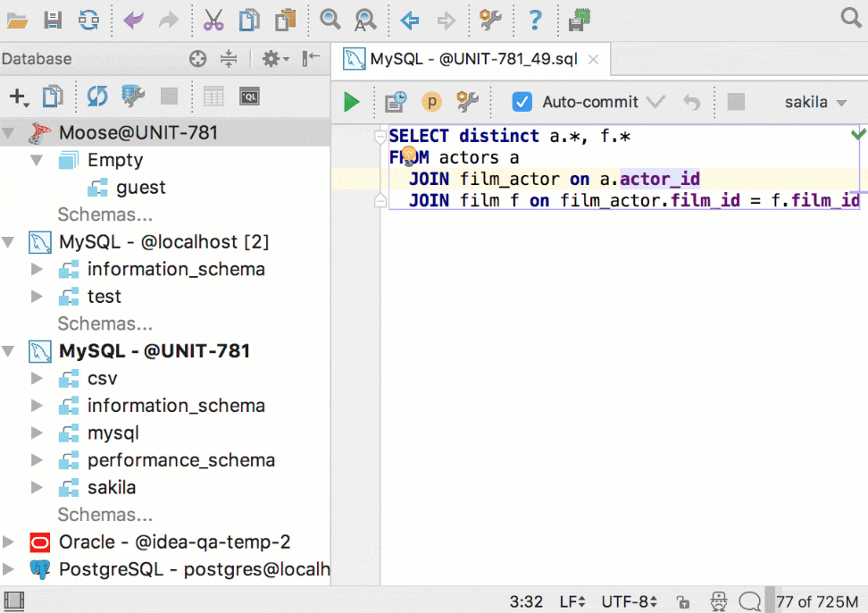Click the Save All floppy icon

point(53,20)
